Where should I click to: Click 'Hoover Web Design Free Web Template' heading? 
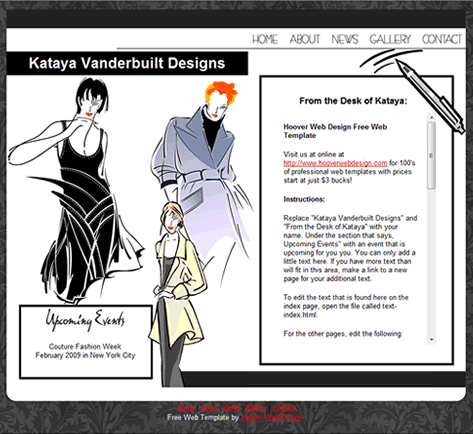point(335,131)
